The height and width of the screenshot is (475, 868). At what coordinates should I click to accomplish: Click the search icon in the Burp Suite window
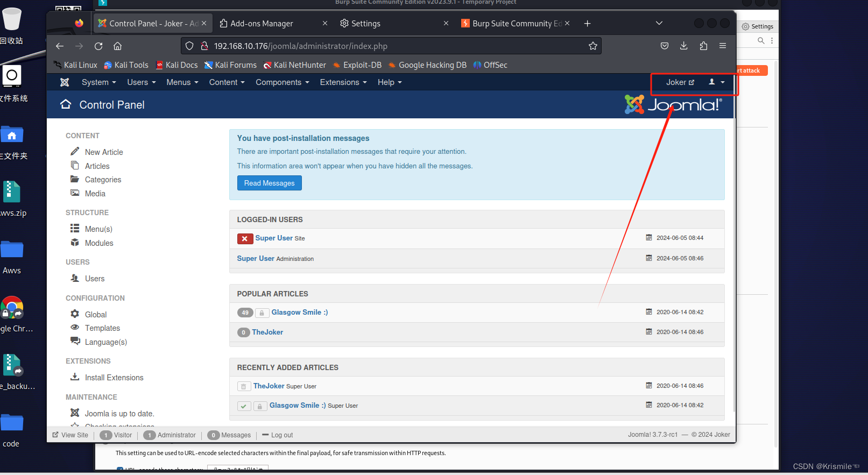tap(761, 40)
